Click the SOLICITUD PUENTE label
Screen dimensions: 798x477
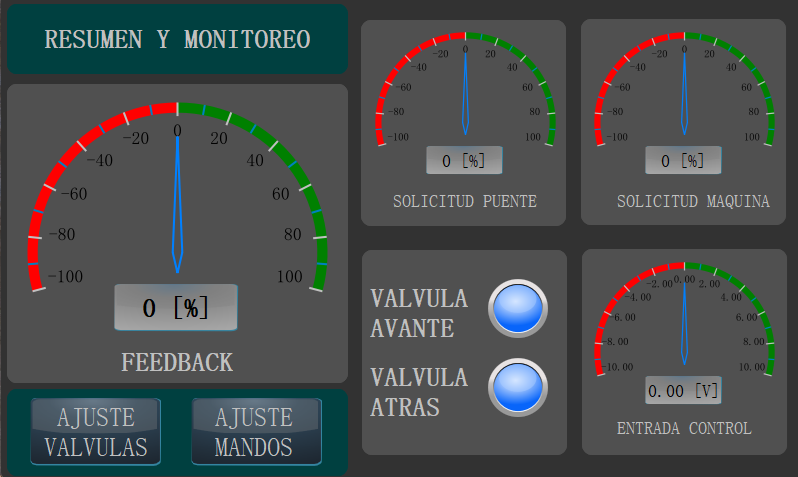(x=465, y=201)
